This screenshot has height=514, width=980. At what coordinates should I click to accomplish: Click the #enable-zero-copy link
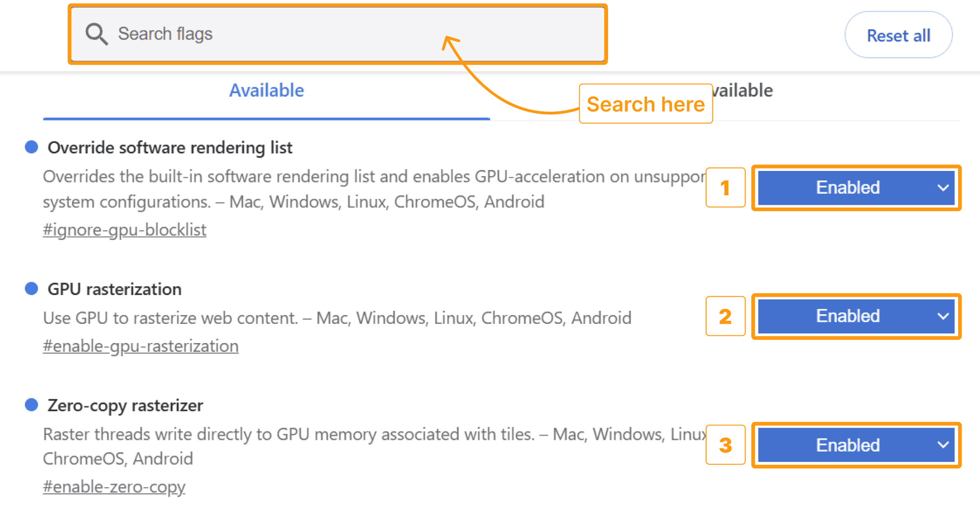pyautogui.click(x=114, y=487)
